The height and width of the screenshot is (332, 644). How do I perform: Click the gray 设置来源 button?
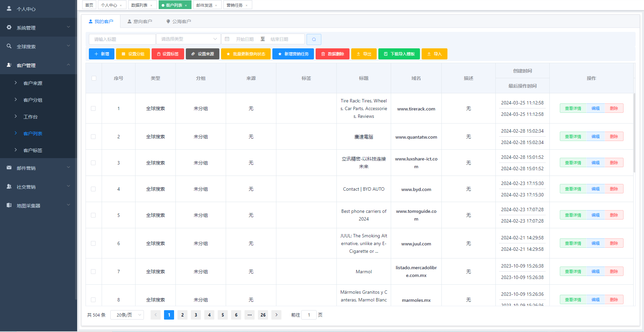[x=203, y=54]
